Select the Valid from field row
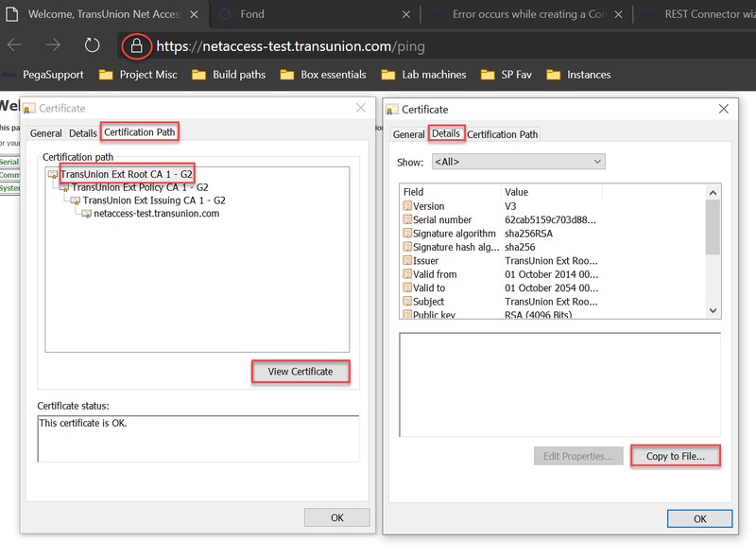This screenshot has height=558, width=756. click(552, 274)
